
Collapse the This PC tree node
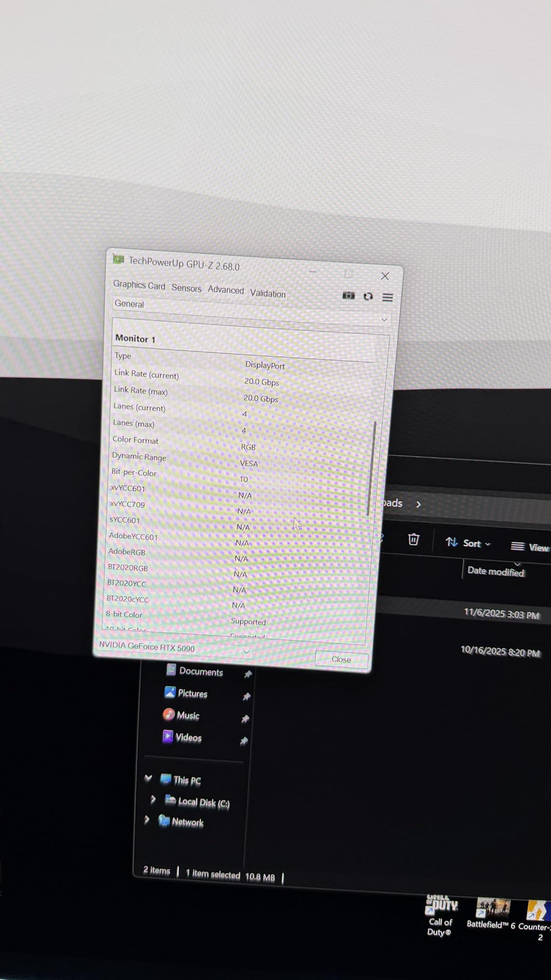pyautogui.click(x=148, y=778)
